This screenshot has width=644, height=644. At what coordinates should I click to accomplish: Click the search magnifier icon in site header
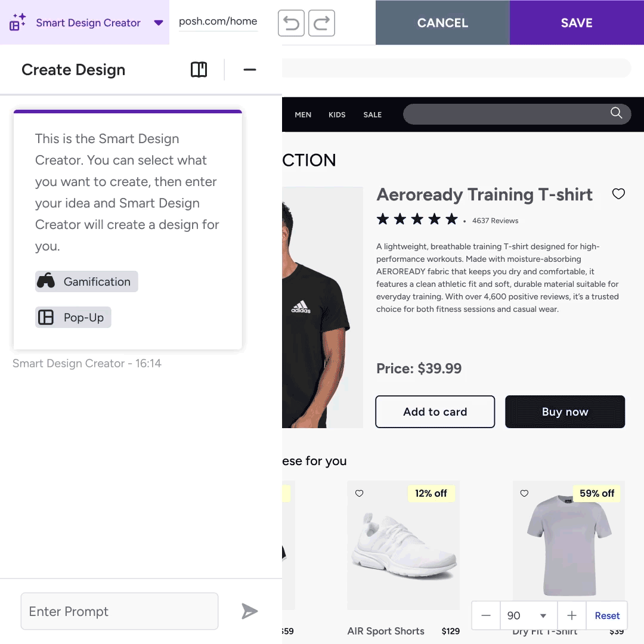click(616, 113)
